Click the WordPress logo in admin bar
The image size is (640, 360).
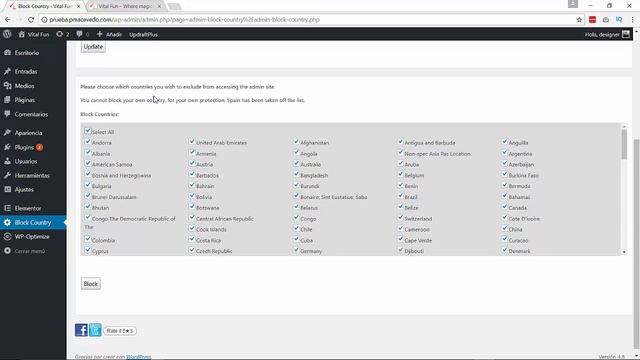[x=7, y=34]
